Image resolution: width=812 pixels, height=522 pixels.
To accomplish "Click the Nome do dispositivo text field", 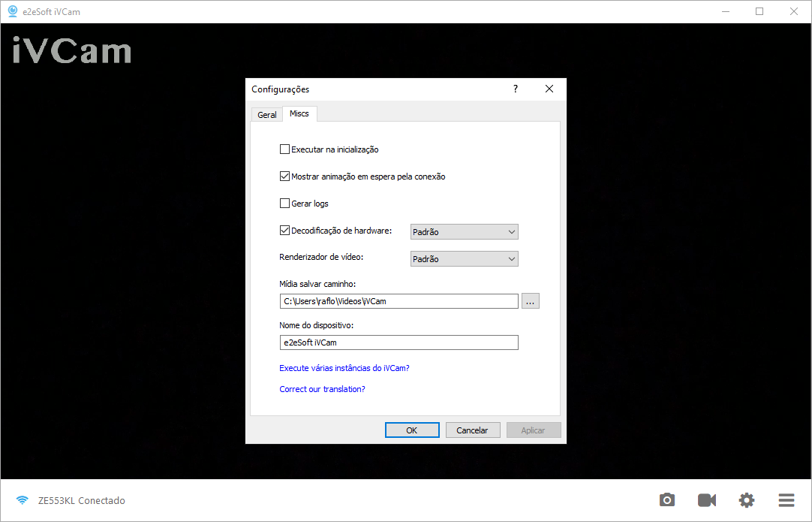I will click(398, 342).
